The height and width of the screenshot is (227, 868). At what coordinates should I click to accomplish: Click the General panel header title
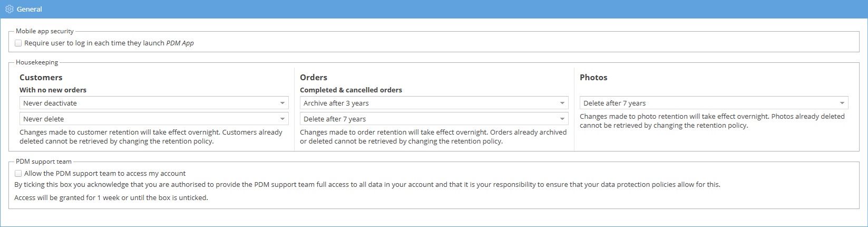pos(30,9)
